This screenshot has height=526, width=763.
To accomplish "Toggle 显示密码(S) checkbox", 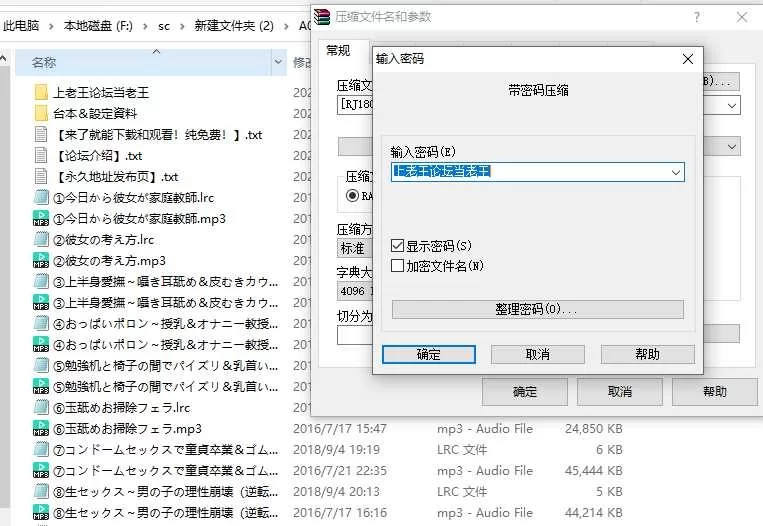I will click(x=398, y=246).
